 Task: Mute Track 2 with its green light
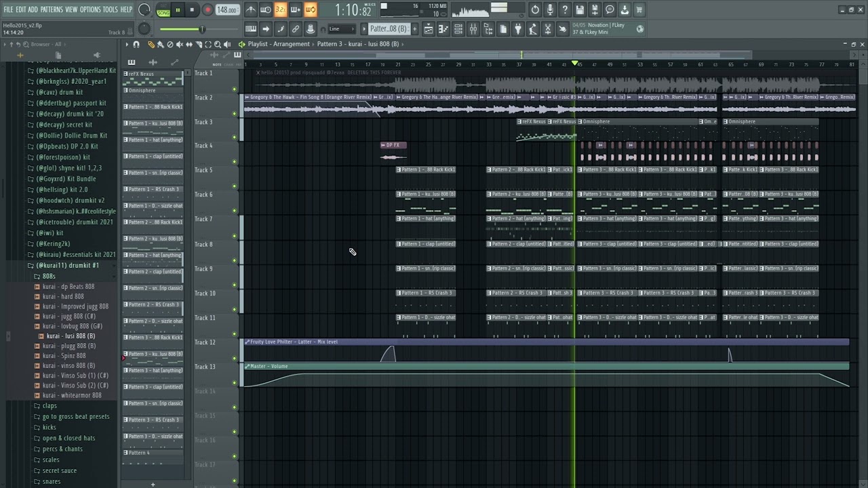(x=235, y=113)
